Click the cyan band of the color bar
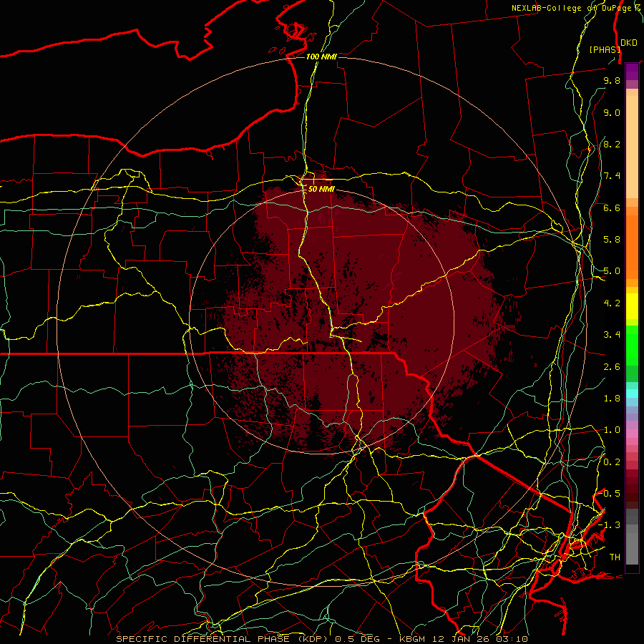644x644 pixels. tap(632, 394)
